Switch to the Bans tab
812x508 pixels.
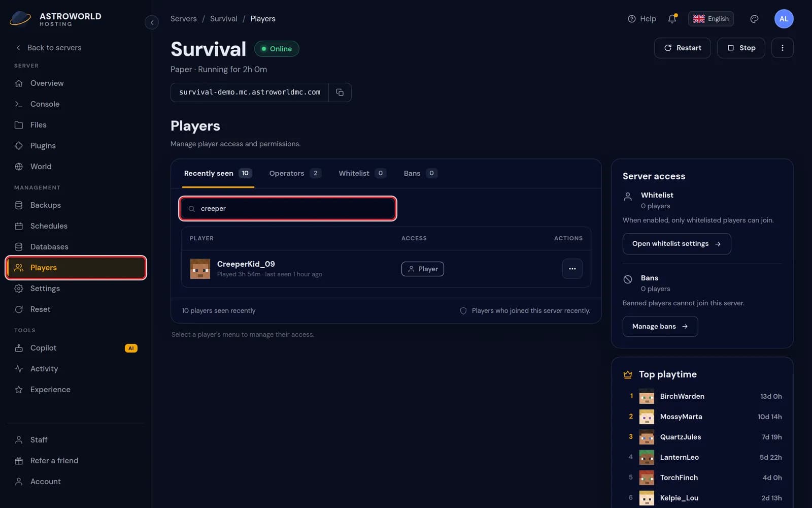[420, 173]
